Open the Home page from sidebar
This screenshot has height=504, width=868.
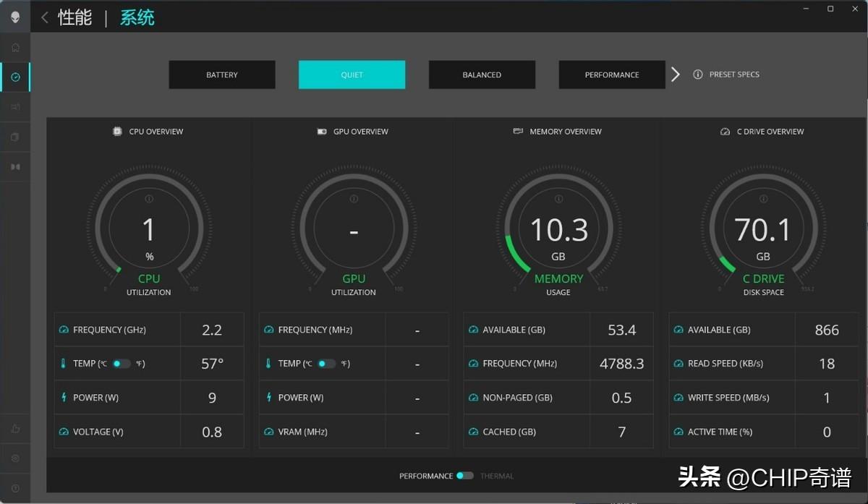15,48
